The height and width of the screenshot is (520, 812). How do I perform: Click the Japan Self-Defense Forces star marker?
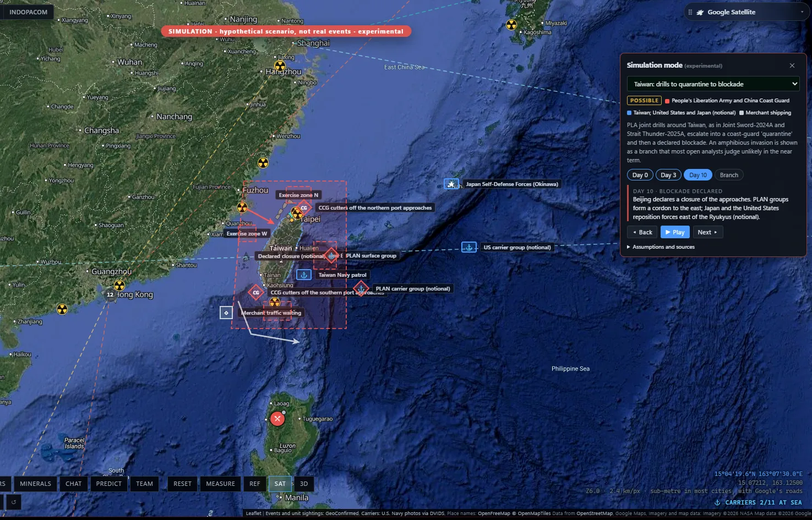point(451,184)
